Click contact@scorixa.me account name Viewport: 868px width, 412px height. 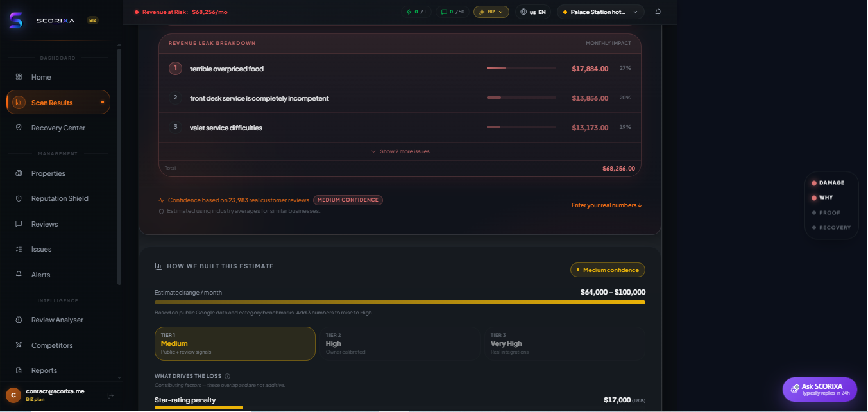point(55,391)
